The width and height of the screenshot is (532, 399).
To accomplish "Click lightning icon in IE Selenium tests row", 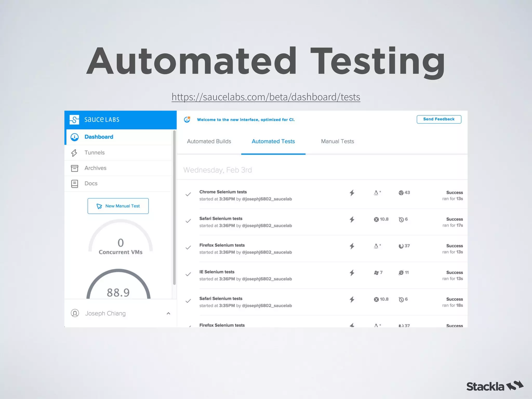I will coord(352,273).
